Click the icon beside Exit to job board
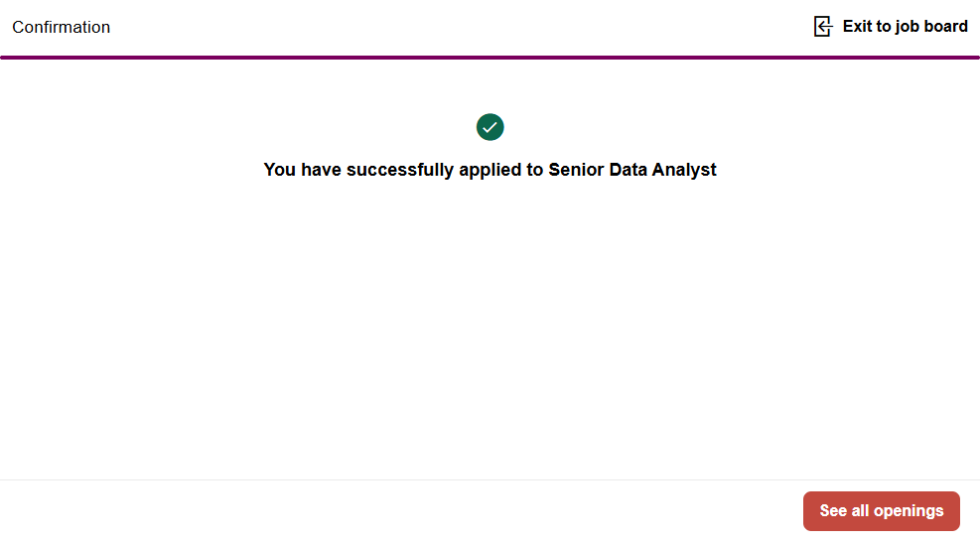 [x=822, y=27]
